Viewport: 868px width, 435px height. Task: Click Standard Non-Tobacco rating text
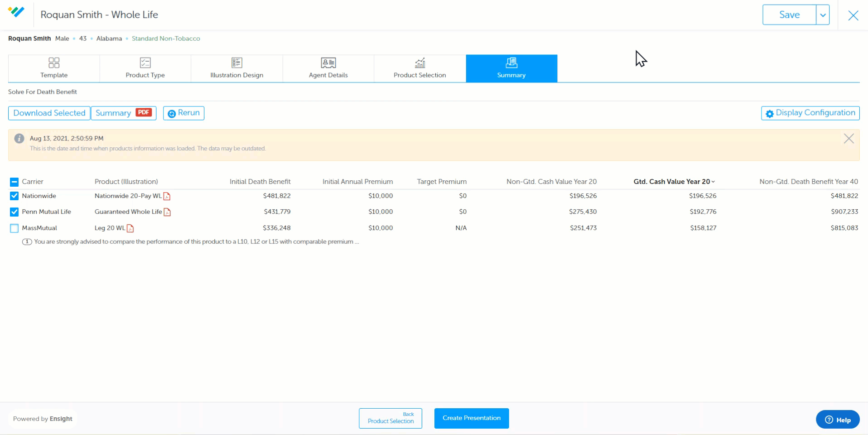click(166, 39)
